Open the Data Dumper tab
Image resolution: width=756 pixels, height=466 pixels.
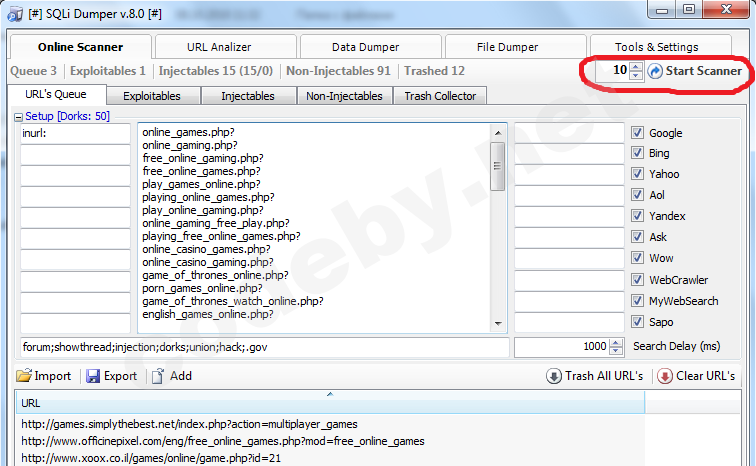370,47
